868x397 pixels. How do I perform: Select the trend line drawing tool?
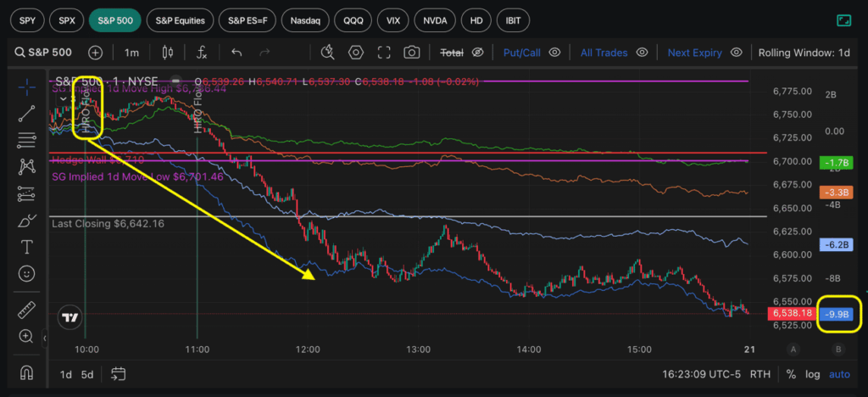coord(27,114)
